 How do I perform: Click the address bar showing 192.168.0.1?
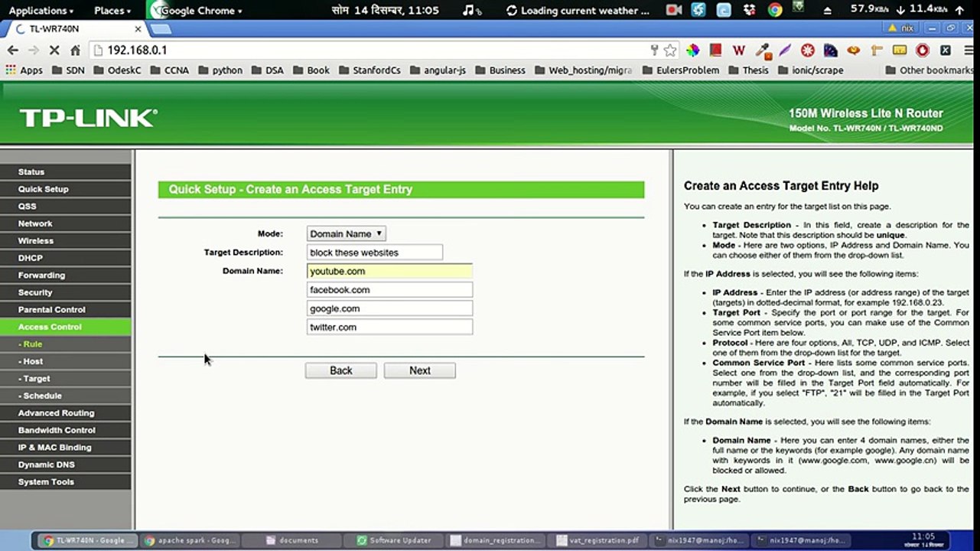coord(367,51)
